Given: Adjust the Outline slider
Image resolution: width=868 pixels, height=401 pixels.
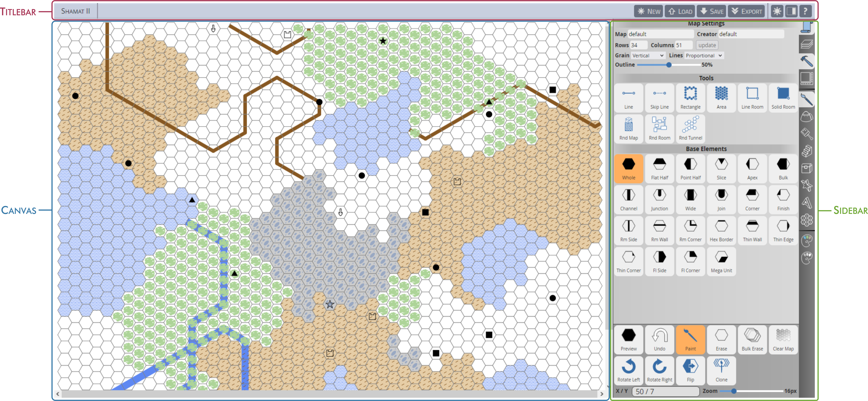Looking at the screenshot, I should (669, 65).
